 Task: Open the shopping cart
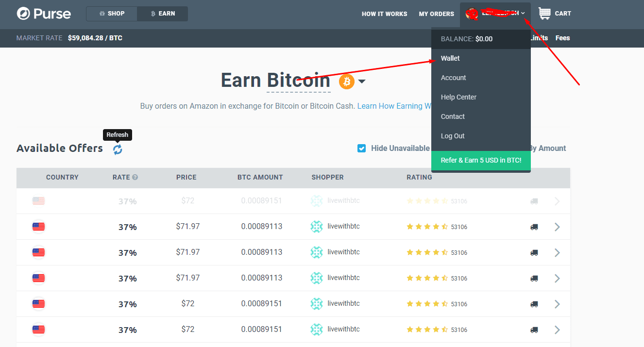tap(555, 14)
